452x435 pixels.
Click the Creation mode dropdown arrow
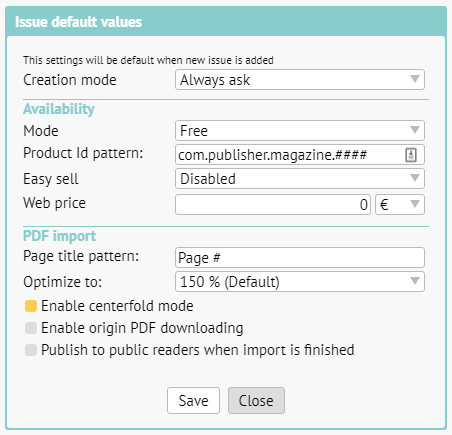(415, 79)
